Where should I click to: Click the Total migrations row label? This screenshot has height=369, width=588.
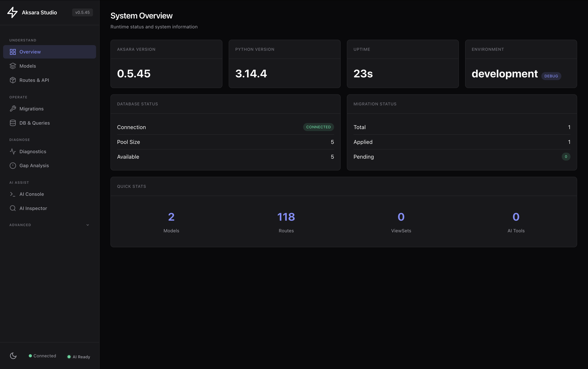coord(359,127)
